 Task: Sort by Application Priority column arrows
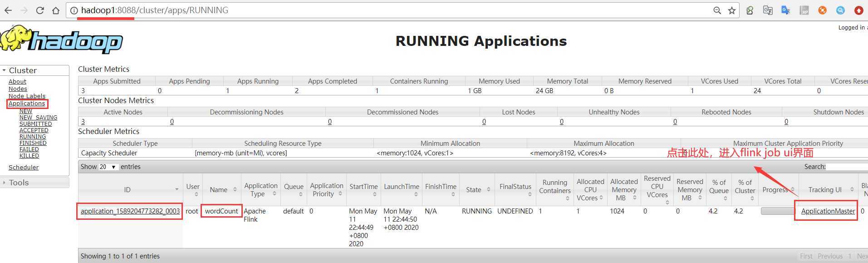[340, 194]
